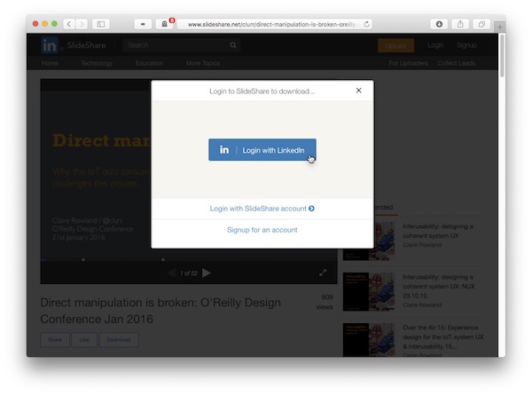Go back with Safari's back arrow
This screenshot has width=532, height=395.
69,24
